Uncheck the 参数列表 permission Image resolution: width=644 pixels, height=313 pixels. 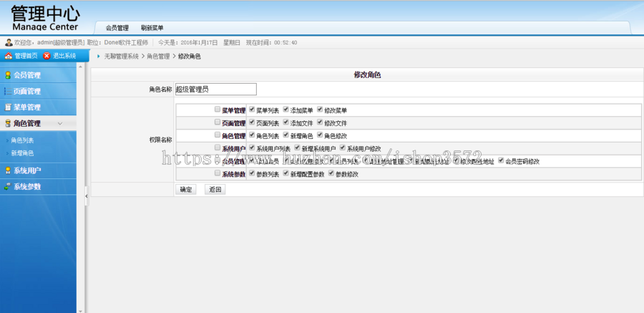point(252,173)
